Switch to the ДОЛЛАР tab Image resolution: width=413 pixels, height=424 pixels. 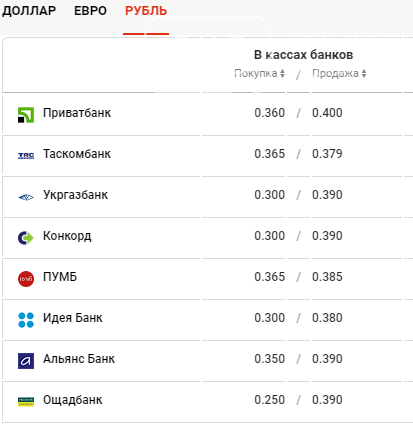tap(29, 11)
